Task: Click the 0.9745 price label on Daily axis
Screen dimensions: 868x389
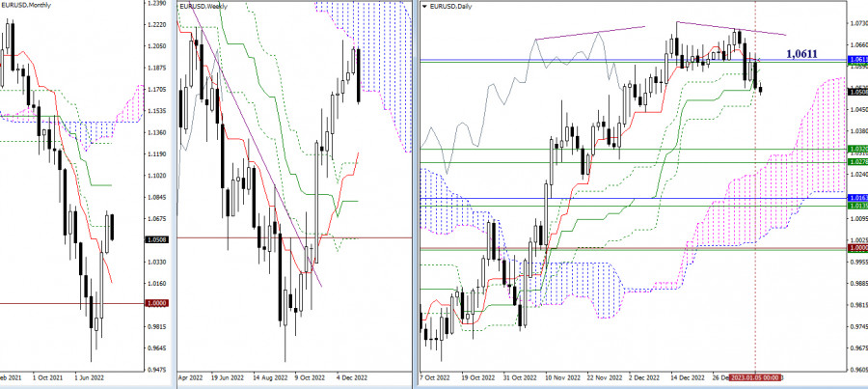Action: coord(858,326)
